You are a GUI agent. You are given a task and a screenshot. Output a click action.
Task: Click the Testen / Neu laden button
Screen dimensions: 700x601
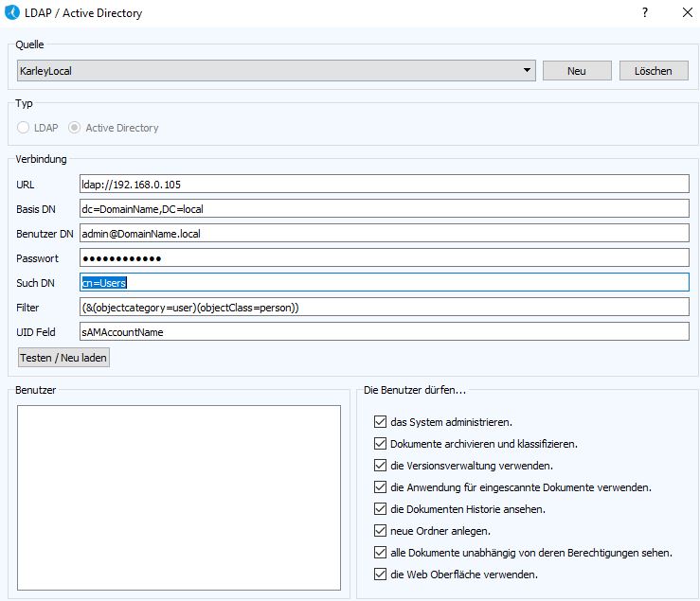(63, 358)
